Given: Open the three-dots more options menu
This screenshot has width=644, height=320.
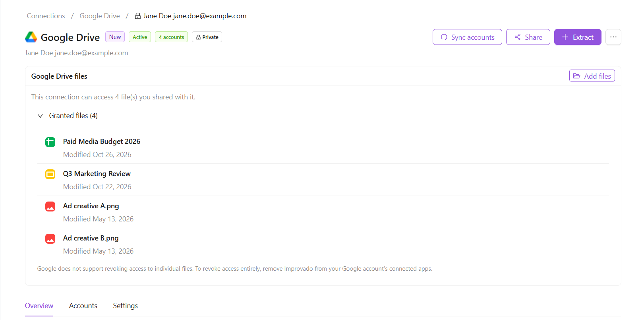Looking at the screenshot, I should [x=613, y=37].
